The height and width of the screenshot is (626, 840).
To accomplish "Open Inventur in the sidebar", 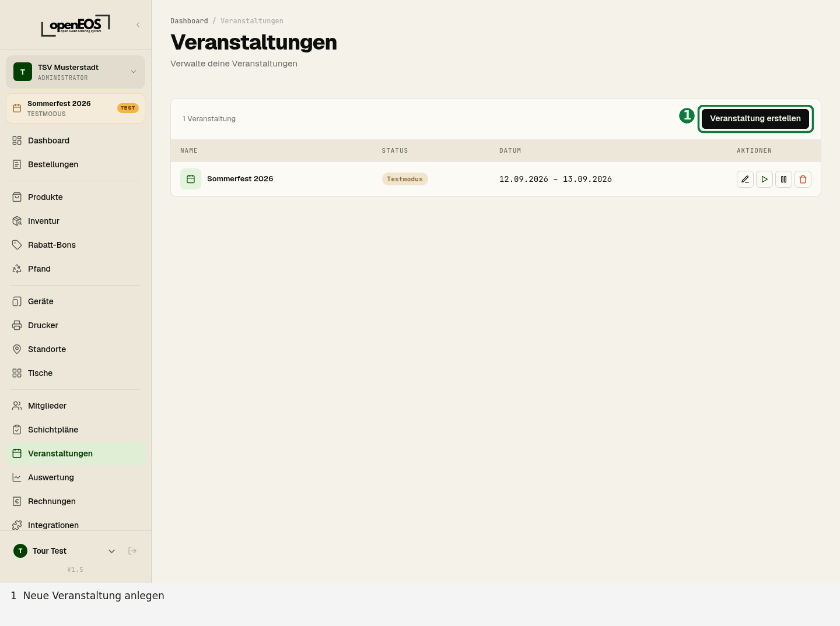I will [x=75, y=221].
